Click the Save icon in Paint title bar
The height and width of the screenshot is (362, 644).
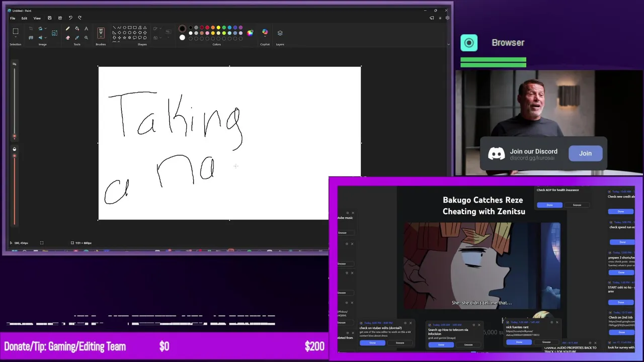49,18
